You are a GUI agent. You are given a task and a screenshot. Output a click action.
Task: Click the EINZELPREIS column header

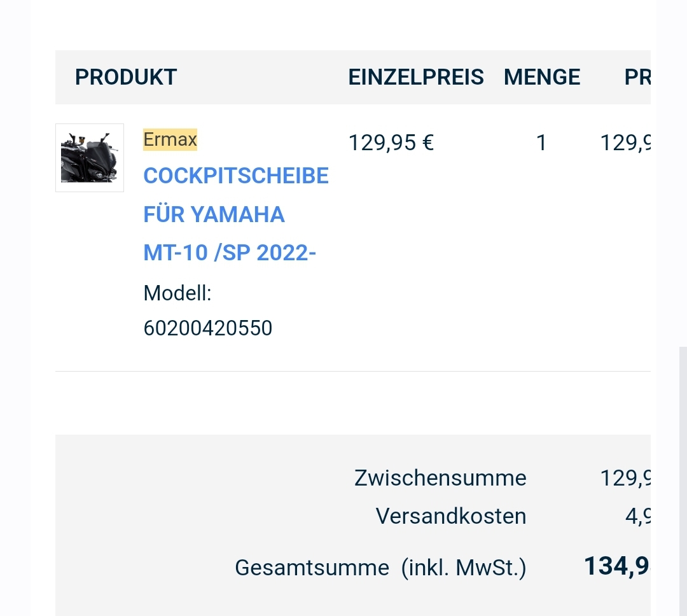[x=416, y=78]
